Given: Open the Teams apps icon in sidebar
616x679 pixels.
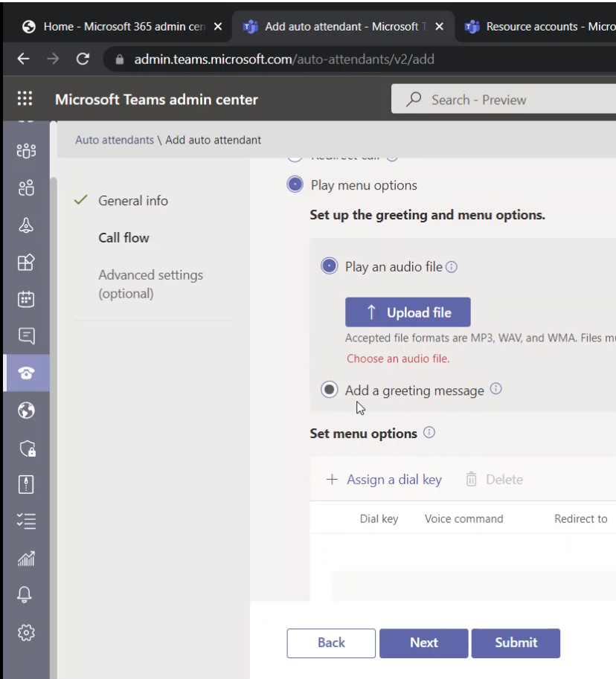Looking at the screenshot, I should [x=27, y=262].
